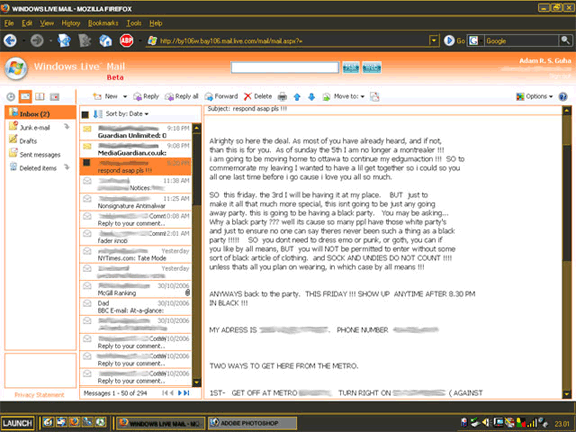Open the Today clock view icon
The width and height of the screenshot is (576, 432).
pyautogui.click(x=11, y=97)
